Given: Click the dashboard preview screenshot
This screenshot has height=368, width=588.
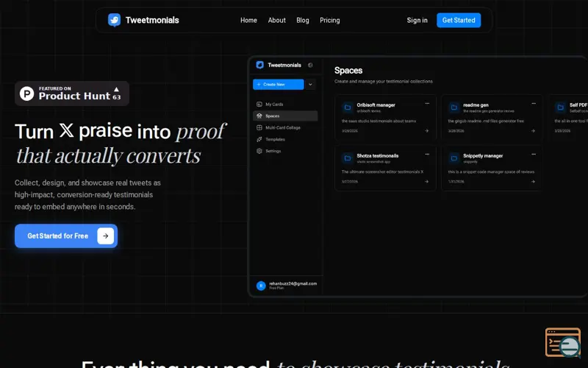Looking at the screenshot, I should 418,177.
